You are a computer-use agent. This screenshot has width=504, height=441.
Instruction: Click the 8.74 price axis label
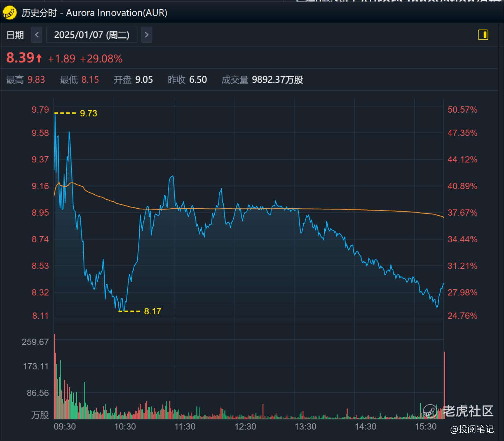point(40,239)
